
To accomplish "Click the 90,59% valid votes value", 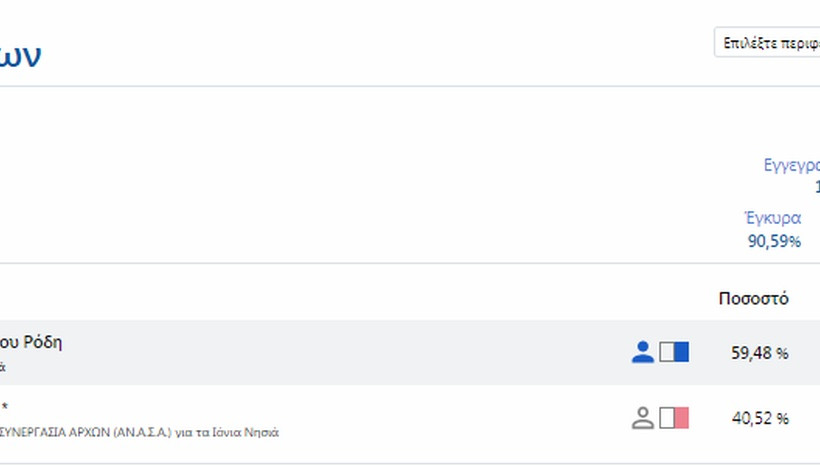I will 774,241.
